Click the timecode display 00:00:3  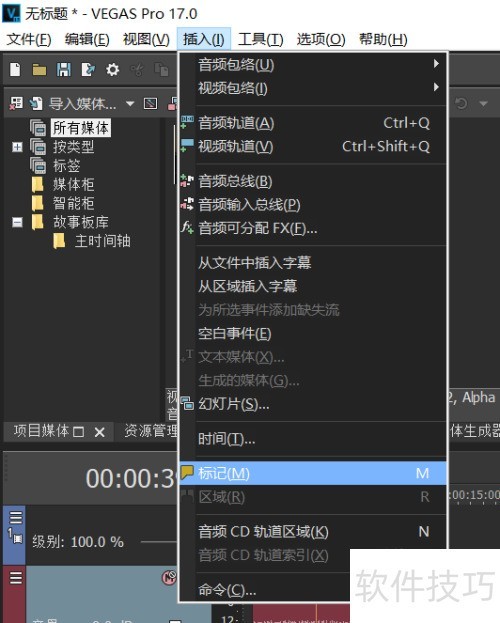(130, 478)
